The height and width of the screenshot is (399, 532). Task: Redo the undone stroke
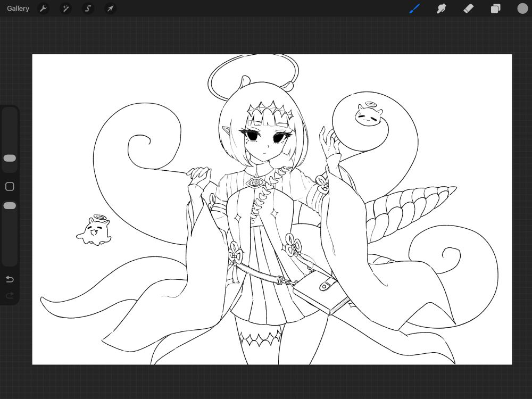click(10, 295)
